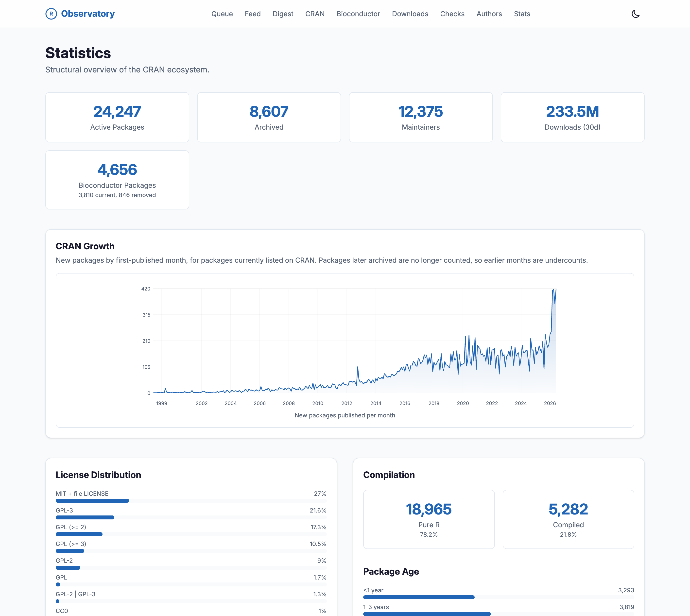The height and width of the screenshot is (616, 690).
Task: Click the 24,247 Active Packages card
Action: (117, 117)
